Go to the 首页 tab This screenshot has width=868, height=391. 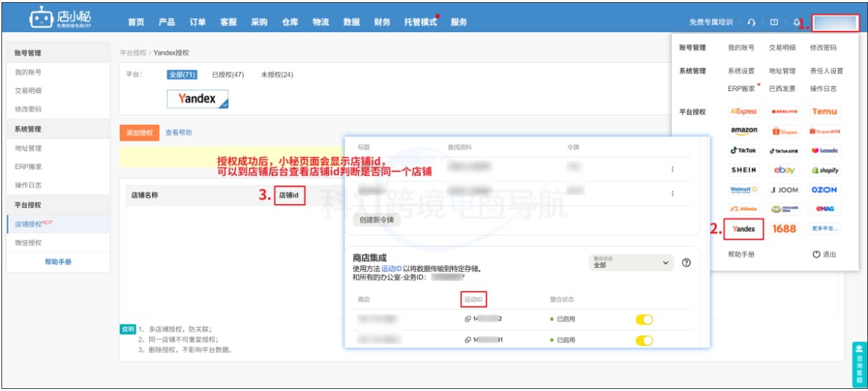(x=136, y=22)
